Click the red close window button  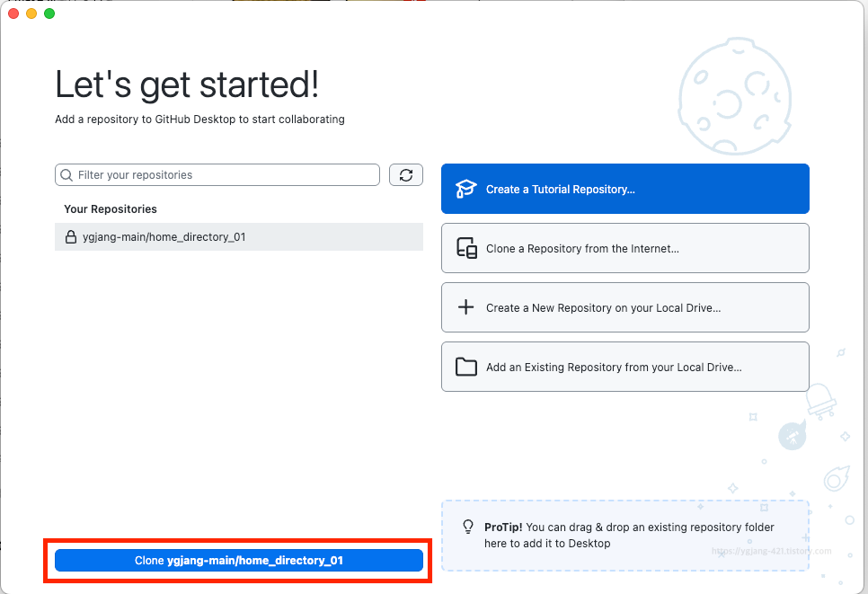(13, 13)
